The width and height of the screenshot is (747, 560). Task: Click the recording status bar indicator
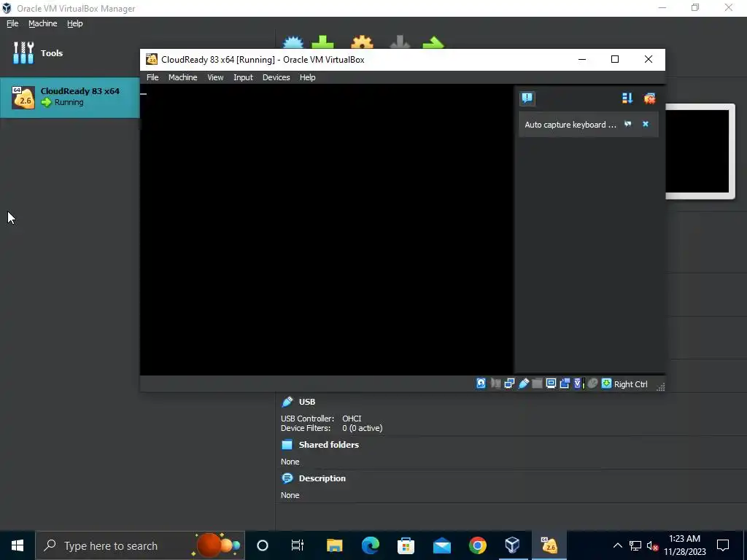pos(565,384)
